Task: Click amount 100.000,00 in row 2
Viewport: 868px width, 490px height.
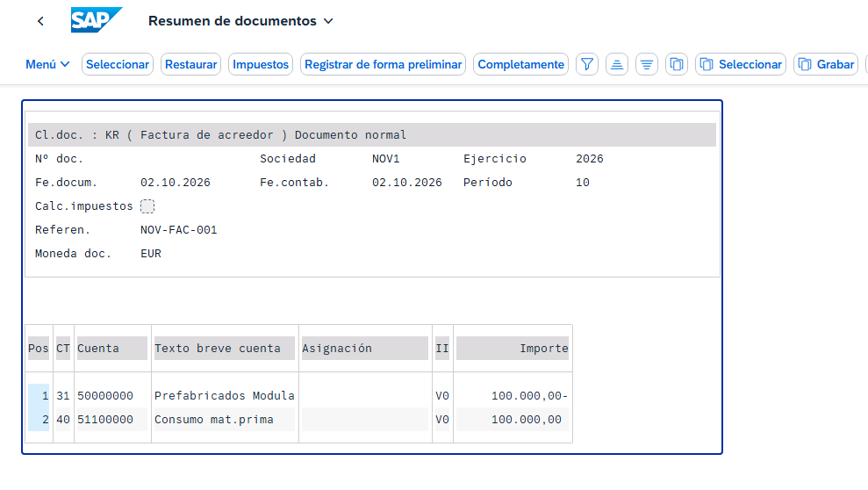Action: (527, 420)
